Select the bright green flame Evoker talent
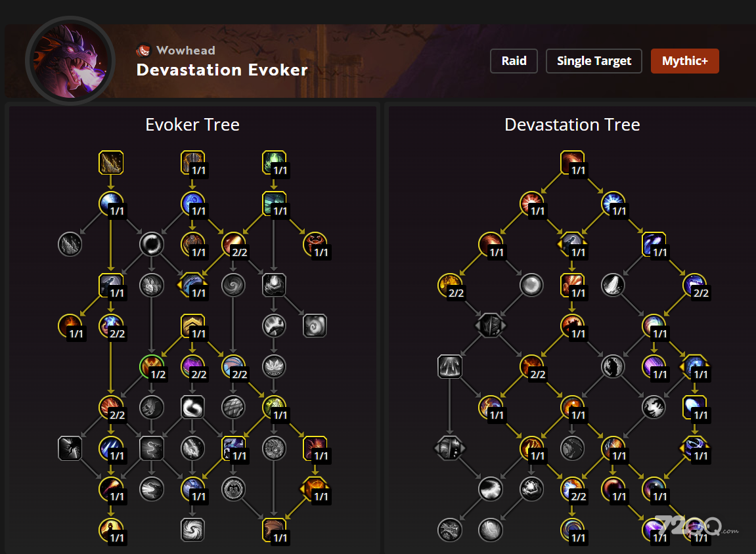This screenshot has width=756, height=554. pyautogui.click(x=274, y=163)
